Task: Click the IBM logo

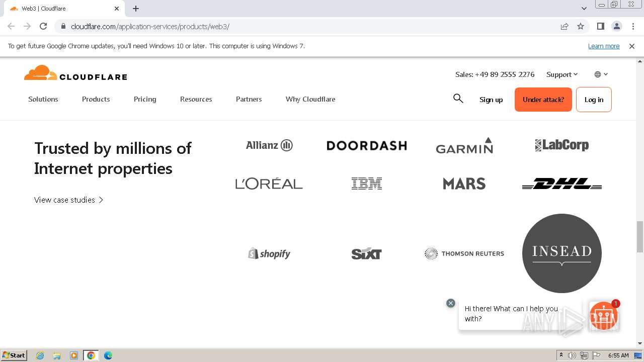Action: tap(367, 184)
